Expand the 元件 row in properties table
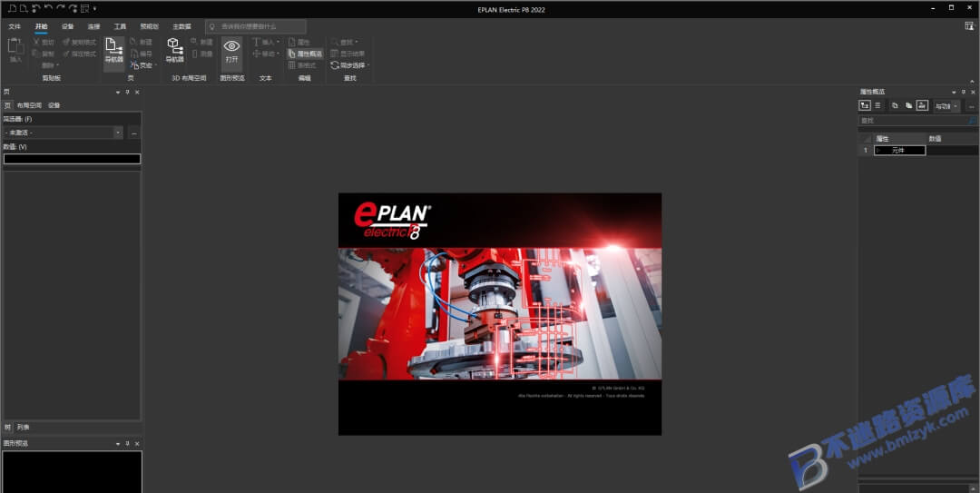This screenshot has width=980, height=493. pos(879,150)
